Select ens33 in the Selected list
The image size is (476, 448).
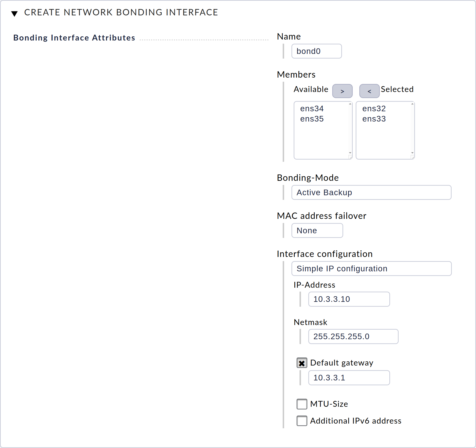[x=374, y=119]
